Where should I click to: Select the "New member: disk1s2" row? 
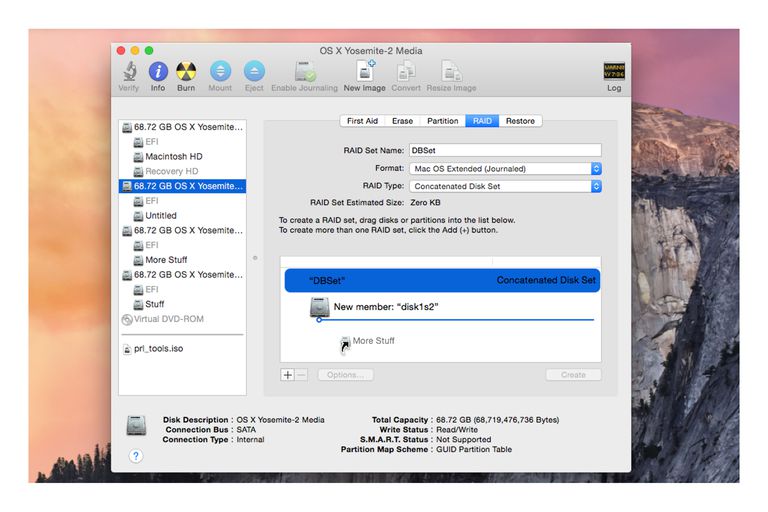point(441,307)
